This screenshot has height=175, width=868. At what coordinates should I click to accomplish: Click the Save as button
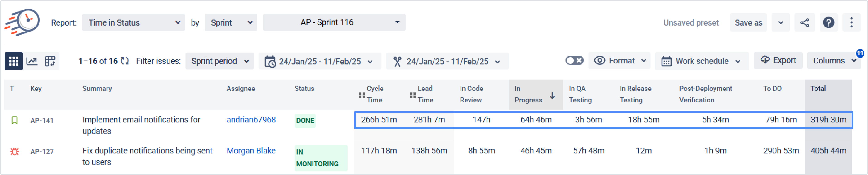[x=748, y=23]
